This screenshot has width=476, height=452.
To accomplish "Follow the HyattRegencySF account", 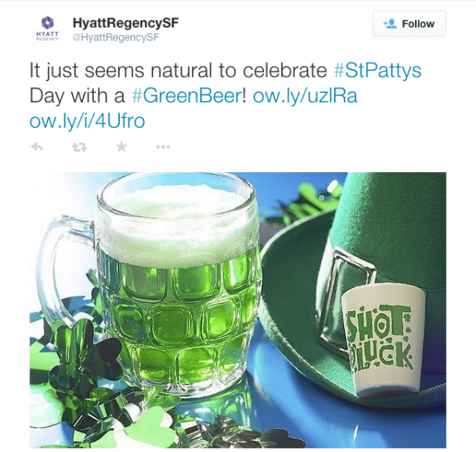I will [x=409, y=24].
